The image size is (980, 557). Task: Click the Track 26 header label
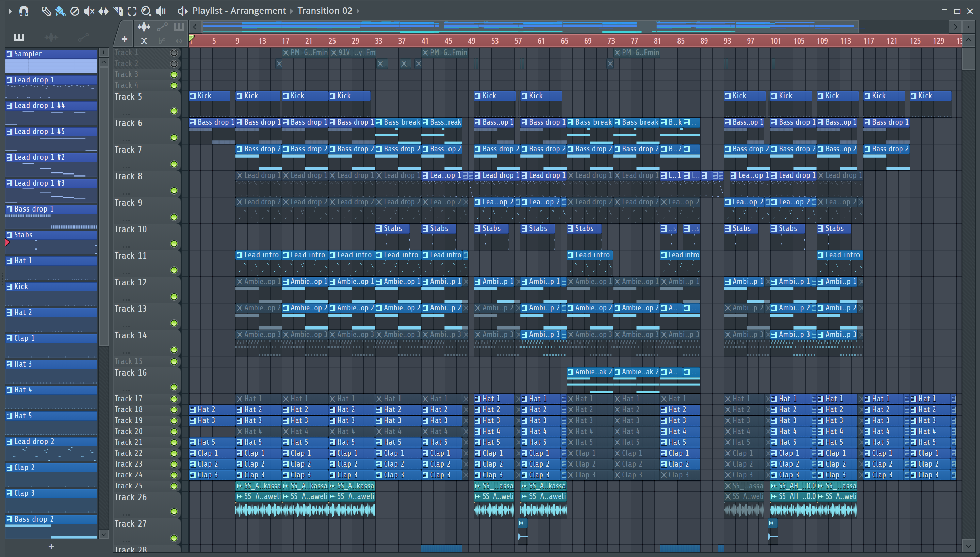[x=131, y=497]
